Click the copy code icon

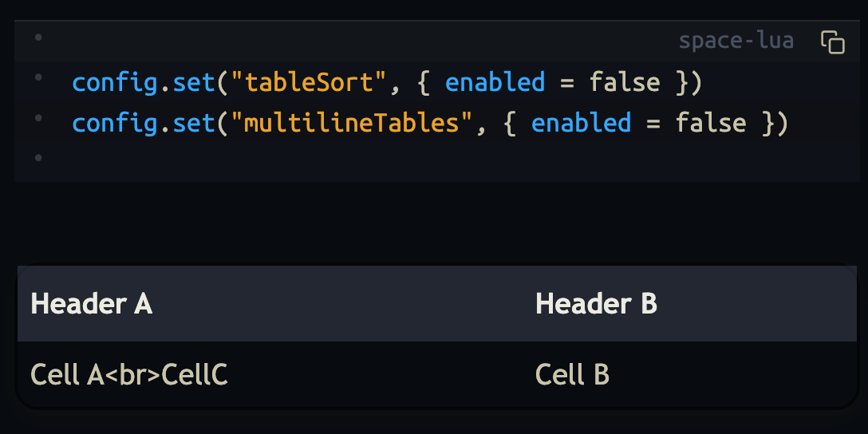[x=832, y=41]
